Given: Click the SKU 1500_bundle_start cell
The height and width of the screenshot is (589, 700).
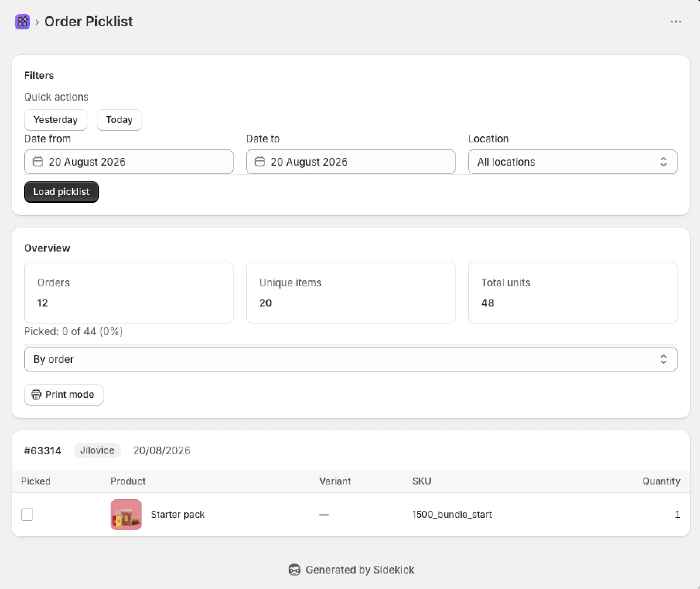Looking at the screenshot, I should pyautogui.click(x=452, y=515).
